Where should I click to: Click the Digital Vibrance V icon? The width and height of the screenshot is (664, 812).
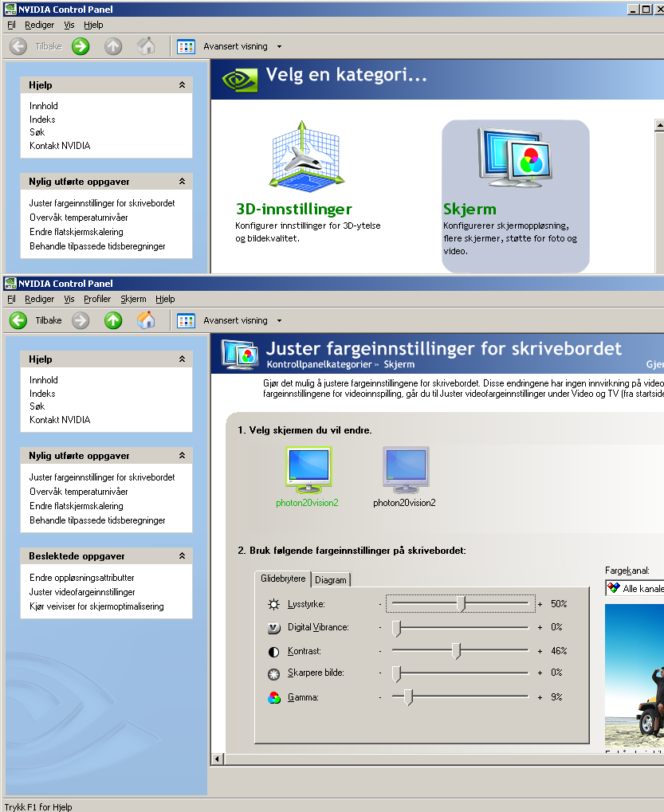(273, 628)
